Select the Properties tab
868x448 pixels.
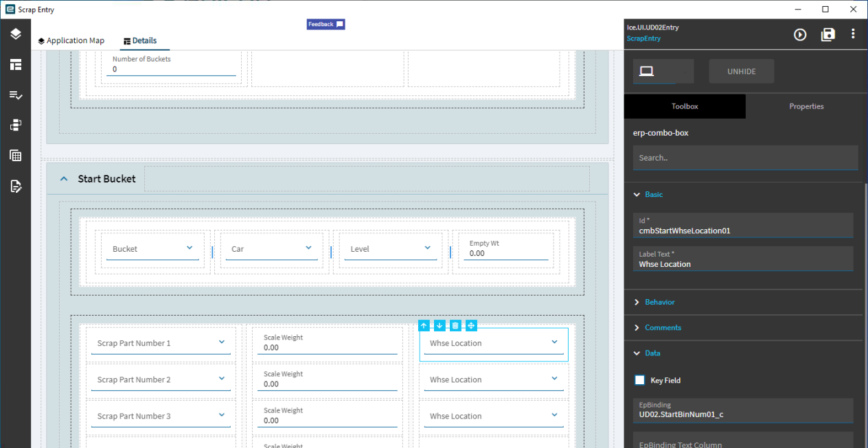click(x=806, y=106)
